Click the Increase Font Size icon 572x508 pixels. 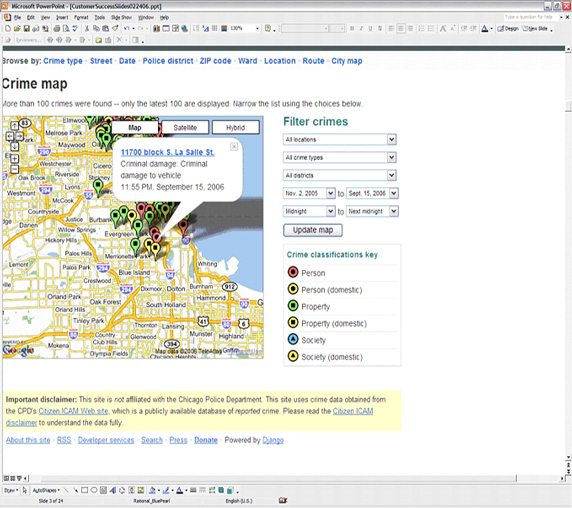coord(443,28)
